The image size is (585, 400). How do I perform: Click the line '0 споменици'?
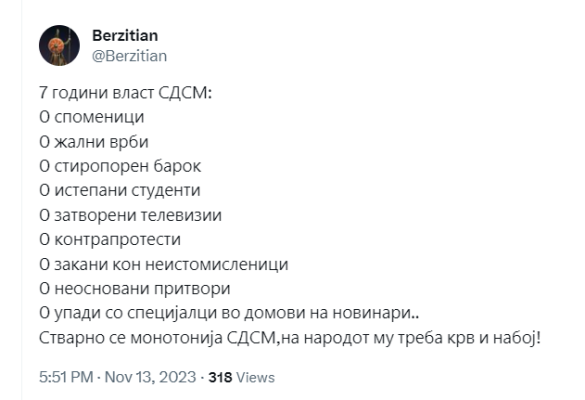(x=91, y=117)
